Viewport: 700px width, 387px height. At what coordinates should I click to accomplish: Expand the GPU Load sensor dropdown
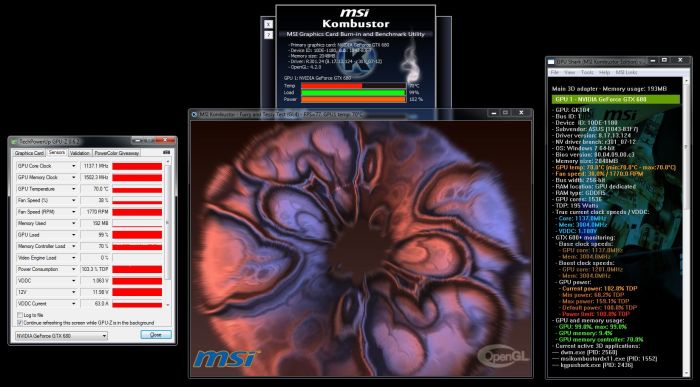74,235
